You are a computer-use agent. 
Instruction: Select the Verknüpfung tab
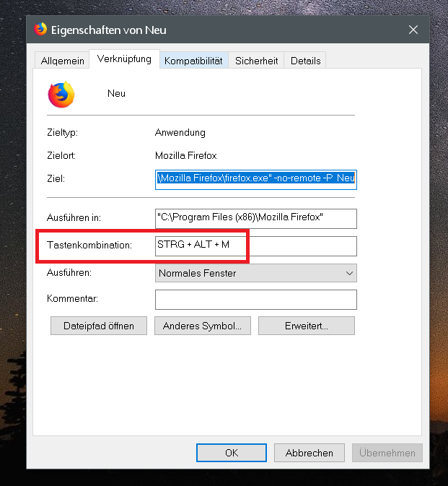[x=124, y=59]
